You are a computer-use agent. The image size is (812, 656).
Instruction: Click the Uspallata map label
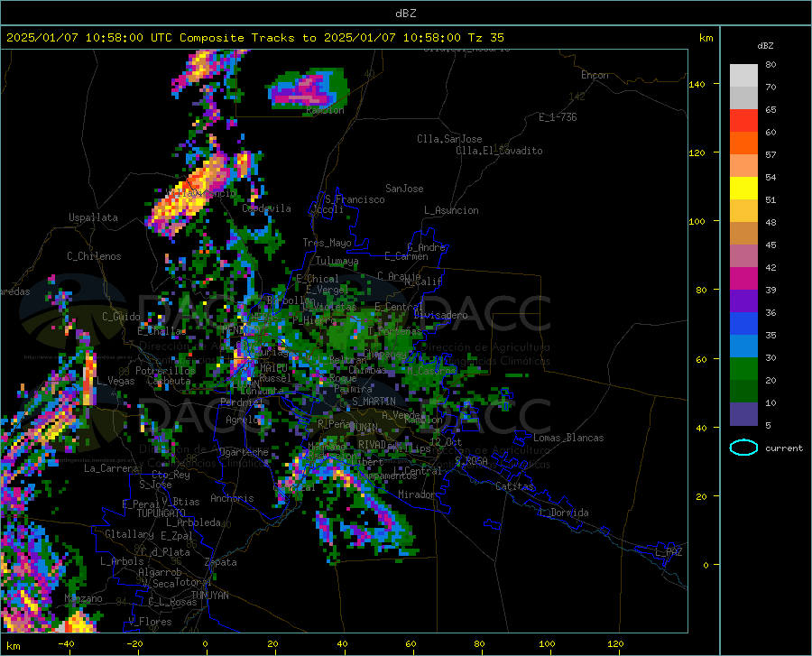click(x=93, y=217)
